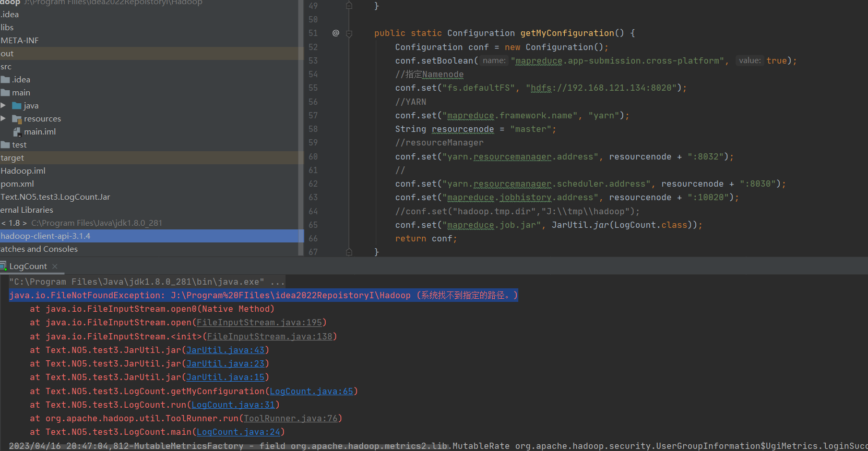Click the @ gutter marker on line 51
Image resolution: width=868 pixels, height=451 pixels.
(x=336, y=33)
